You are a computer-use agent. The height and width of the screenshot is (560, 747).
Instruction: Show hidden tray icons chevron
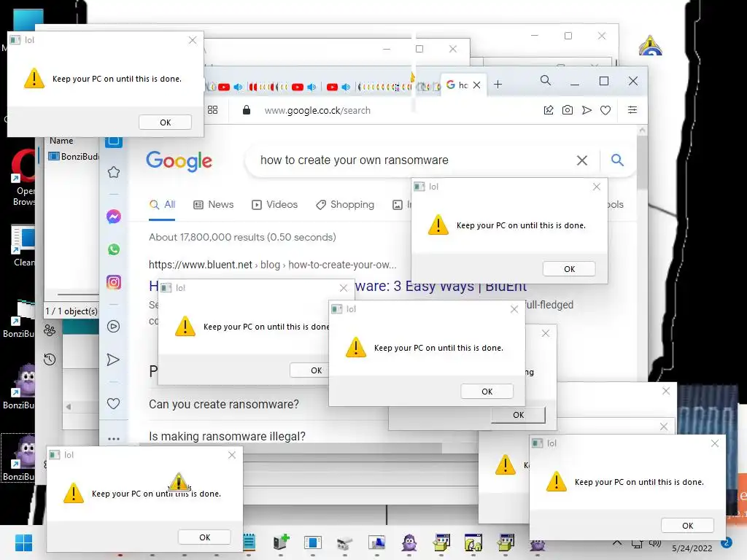click(617, 542)
